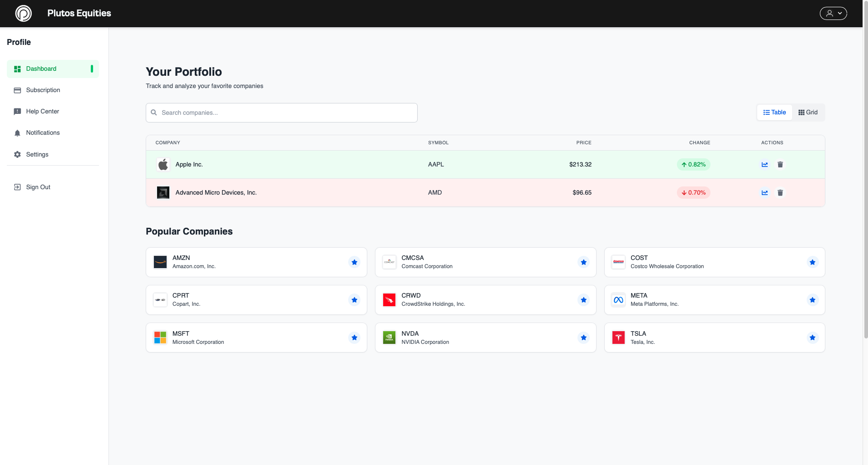
Task: Click the search companies input field
Action: click(x=281, y=112)
